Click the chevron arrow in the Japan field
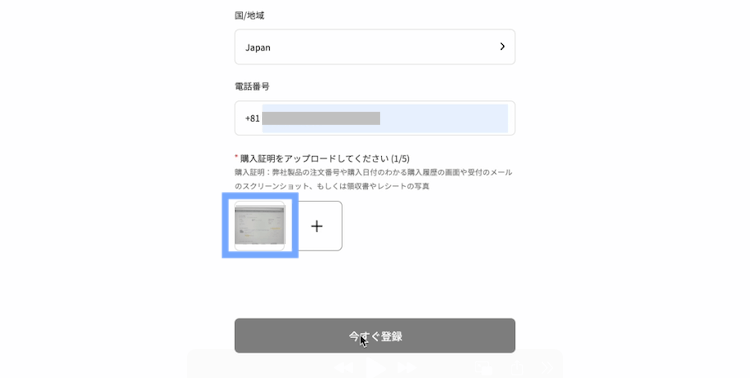Viewport: 750px width, 378px height. click(502, 46)
